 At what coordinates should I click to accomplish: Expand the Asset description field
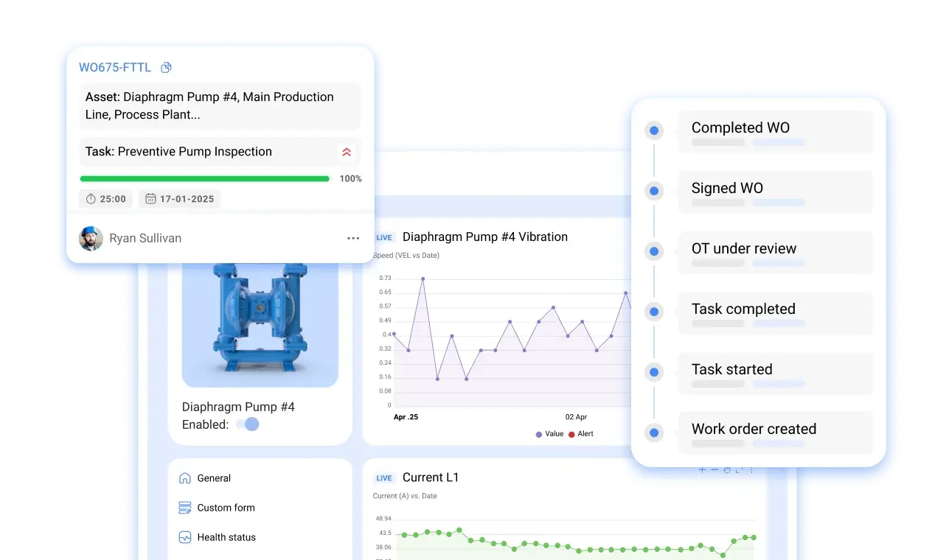point(220,106)
